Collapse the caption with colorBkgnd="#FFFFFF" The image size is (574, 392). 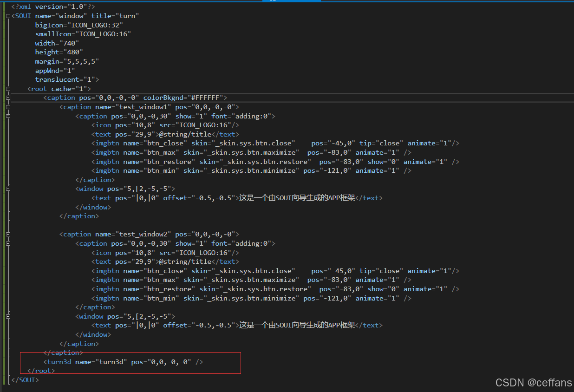(x=8, y=98)
